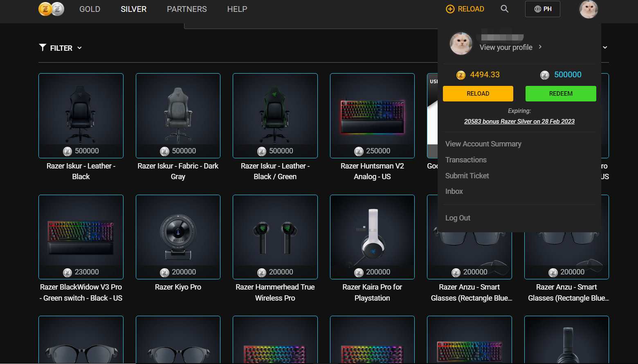Click Razer BlackWidow V3 Pro Green switch title
Viewport: 638px width, 364px height.
(x=81, y=292)
